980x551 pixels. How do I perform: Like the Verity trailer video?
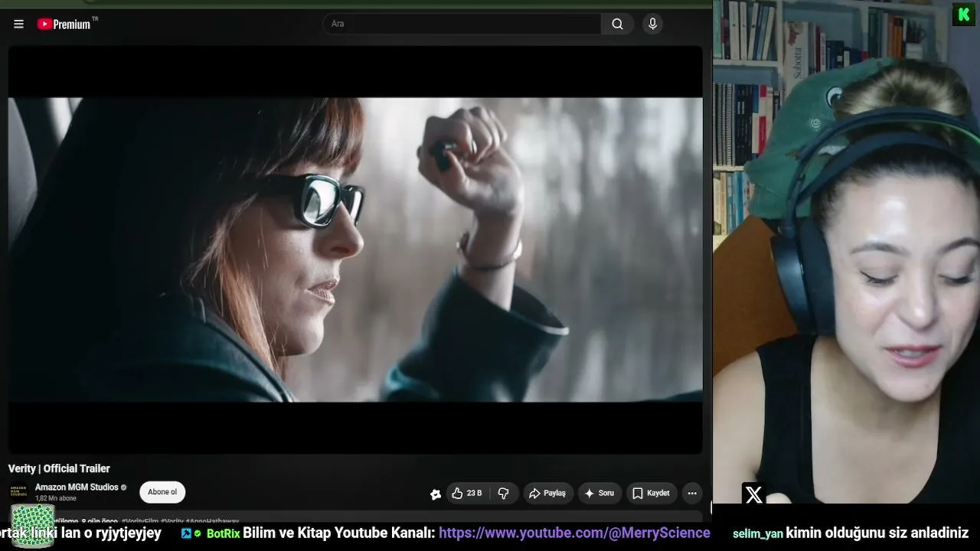pyautogui.click(x=467, y=494)
